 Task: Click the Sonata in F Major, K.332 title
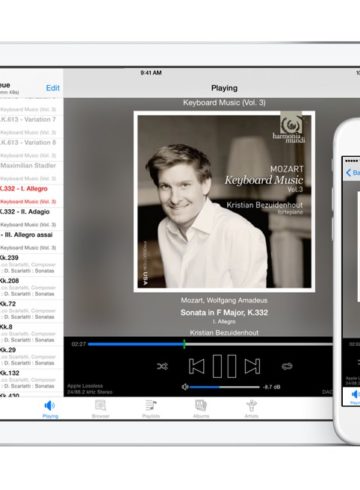[224, 313]
